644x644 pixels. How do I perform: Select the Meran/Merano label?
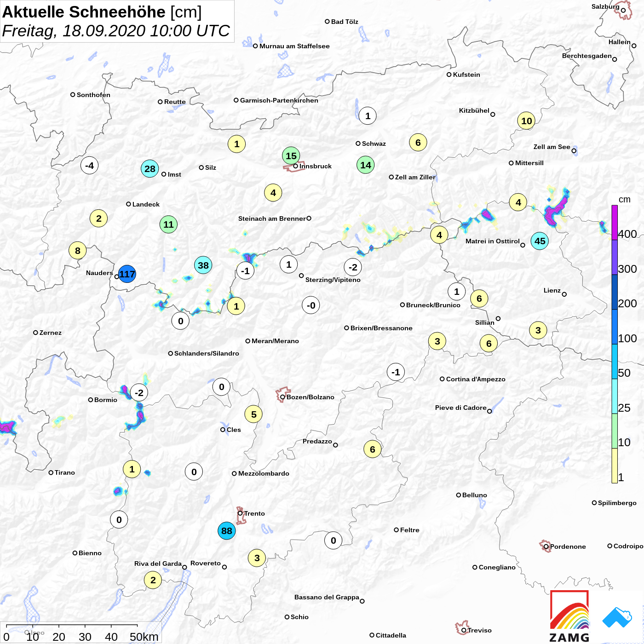tap(275, 341)
